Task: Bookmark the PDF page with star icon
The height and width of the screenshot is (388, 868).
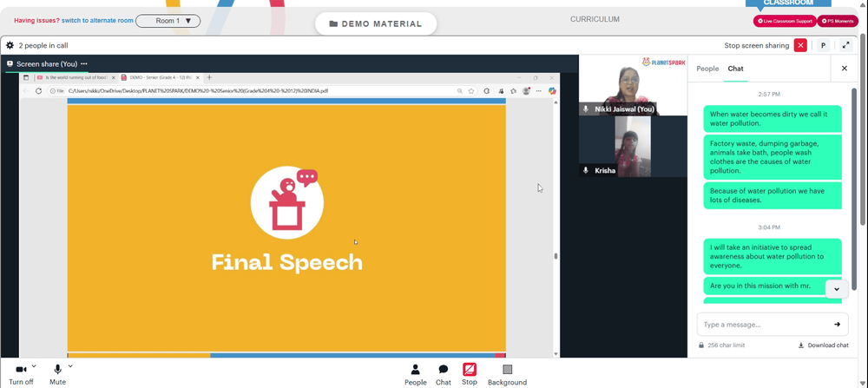Action: 471,91
